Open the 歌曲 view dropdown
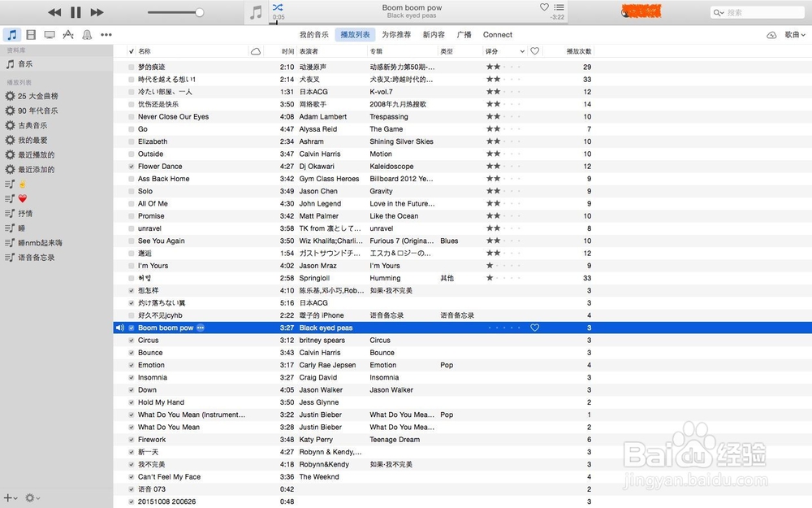The image size is (812, 508). tap(795, 35)
